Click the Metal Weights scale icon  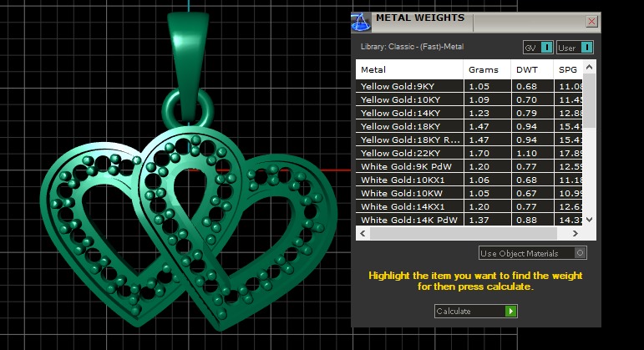[361, 23]
